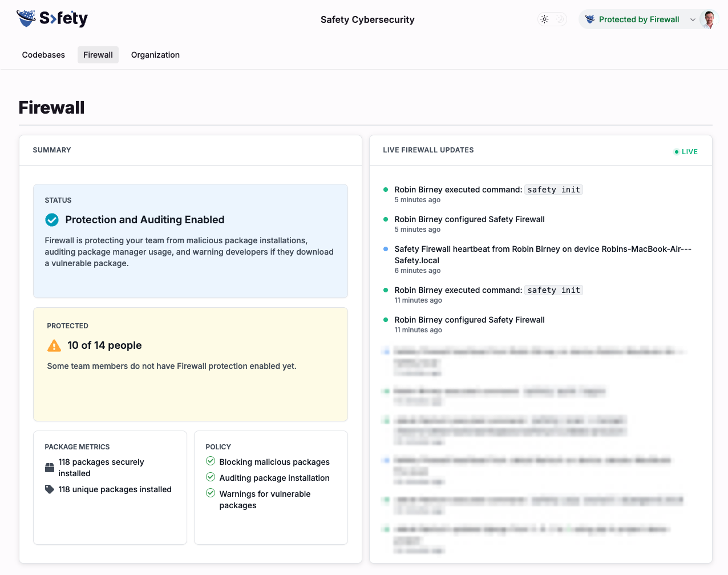Screen dimensions: 728x575
Task: Open the Codebases tab
Action: coord(43,55)
